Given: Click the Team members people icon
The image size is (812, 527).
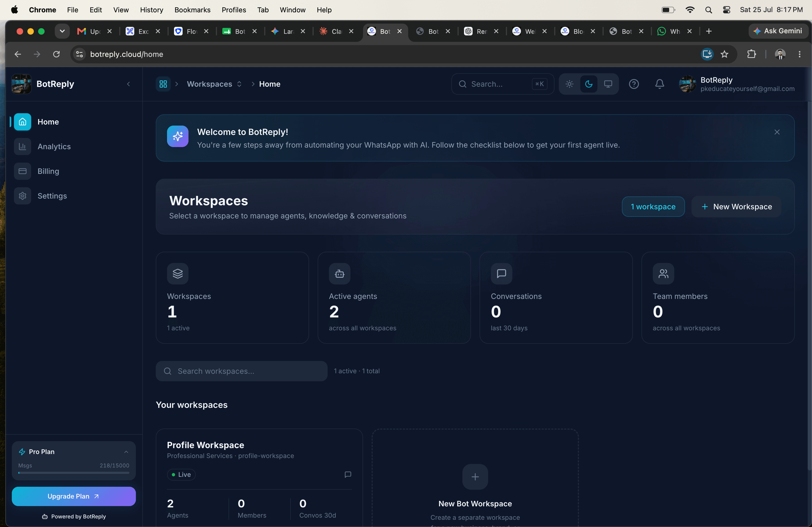Looking at the screenshot, I should (x=663, y=273).
